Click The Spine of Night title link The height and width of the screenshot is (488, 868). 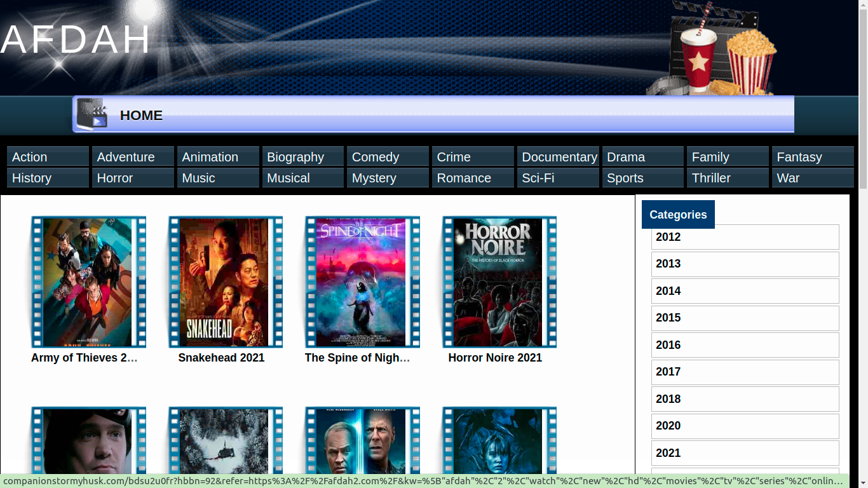[358, 358]
